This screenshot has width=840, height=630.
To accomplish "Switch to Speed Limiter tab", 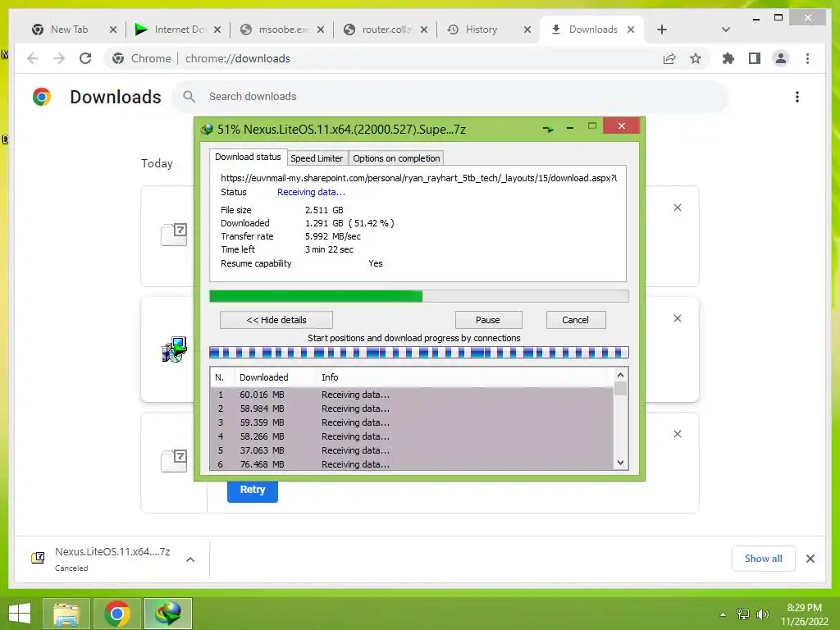I will tap(317, 158).
